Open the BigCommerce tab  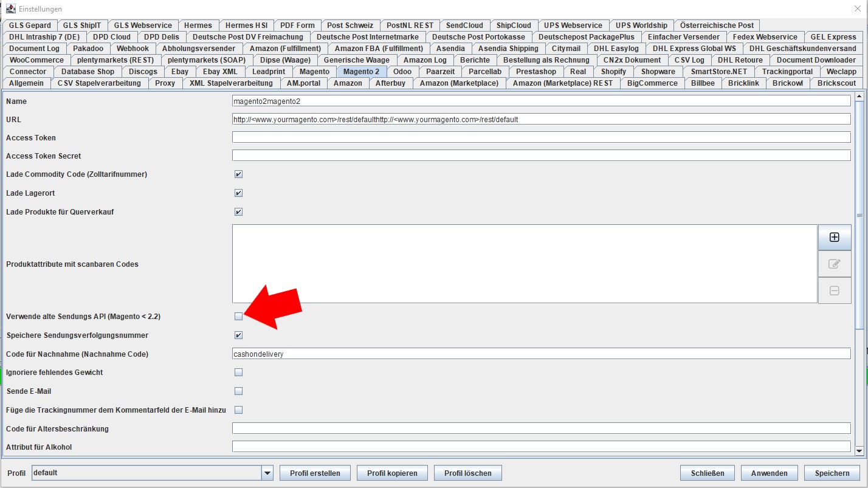pyautogui.click(x=652, y=83)
